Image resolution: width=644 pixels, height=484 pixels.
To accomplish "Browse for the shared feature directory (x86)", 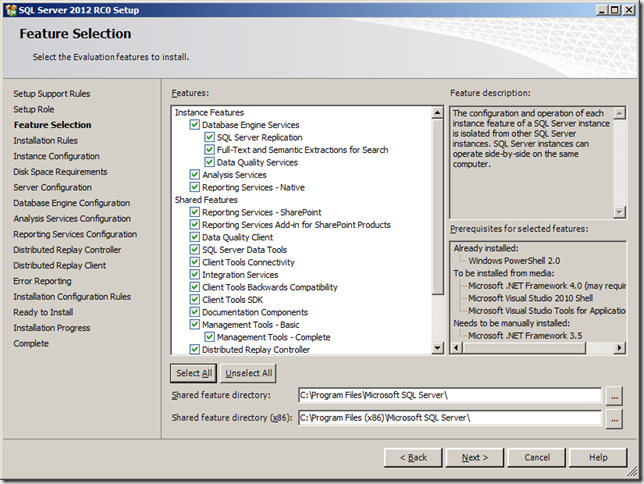I will 614,419.
